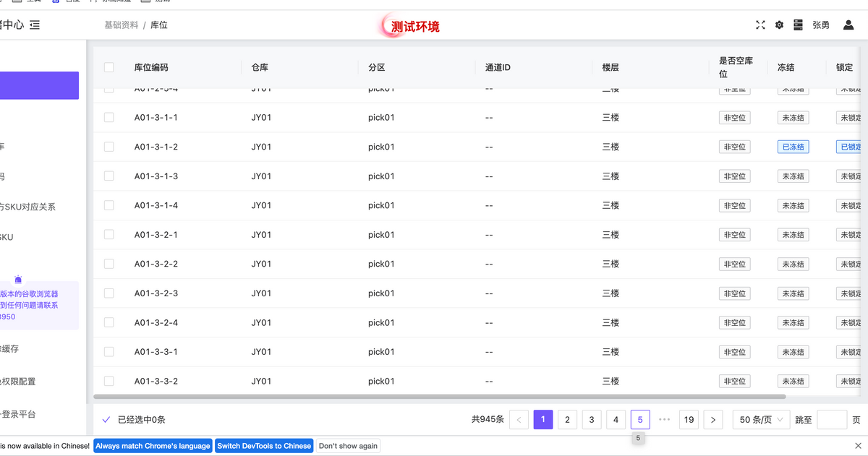Viewport: 868px width, 456px height.
Task: Go to page 5
Action: pos(640,420)
